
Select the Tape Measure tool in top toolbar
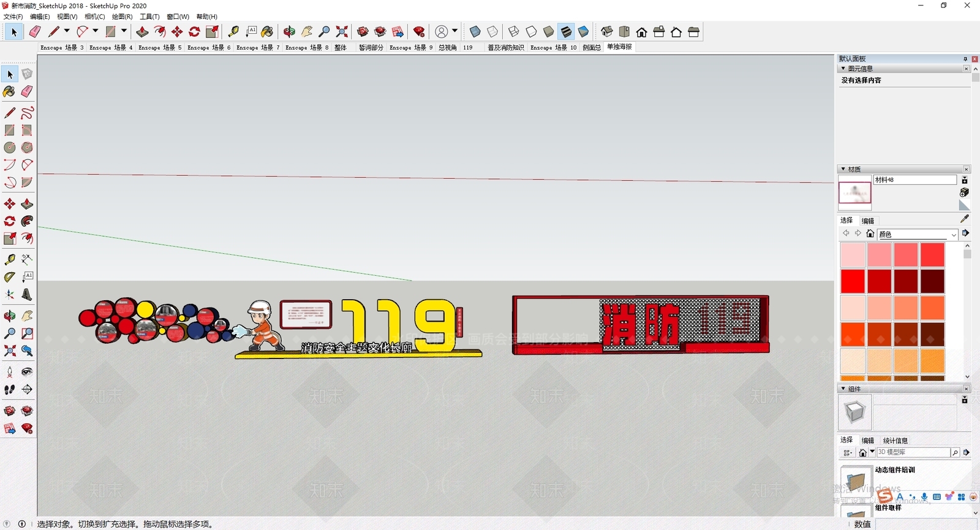point(233,32)
